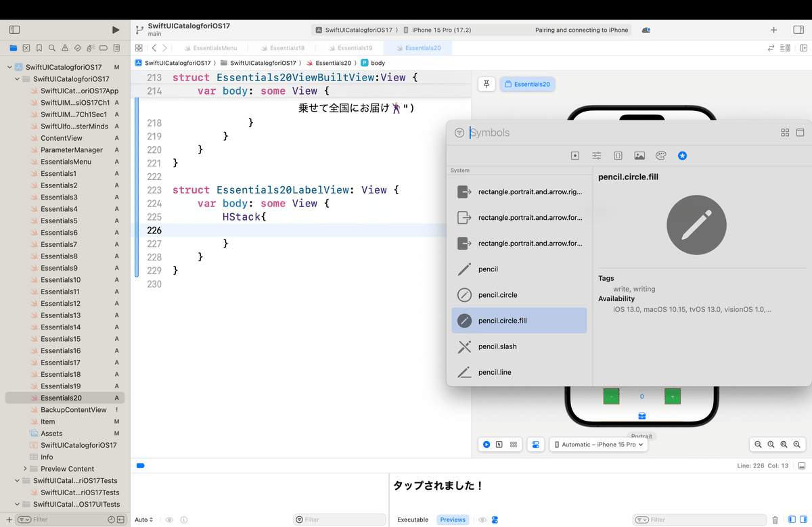Select the pencil.line symbol
Screen dimensions: 812x527
[519, 372]
